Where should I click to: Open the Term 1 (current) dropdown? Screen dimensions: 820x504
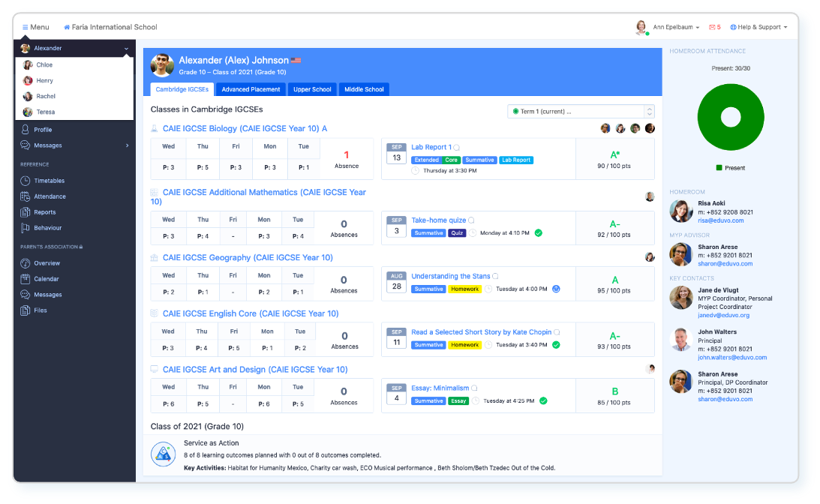pyautogui.click(x=581, y=112)
